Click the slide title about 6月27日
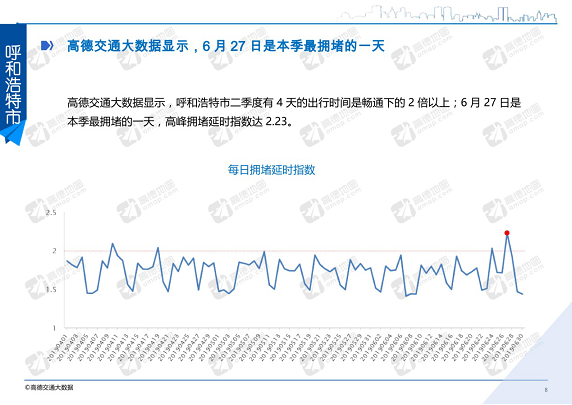This screenshot has width=572, height=405. 226,46
